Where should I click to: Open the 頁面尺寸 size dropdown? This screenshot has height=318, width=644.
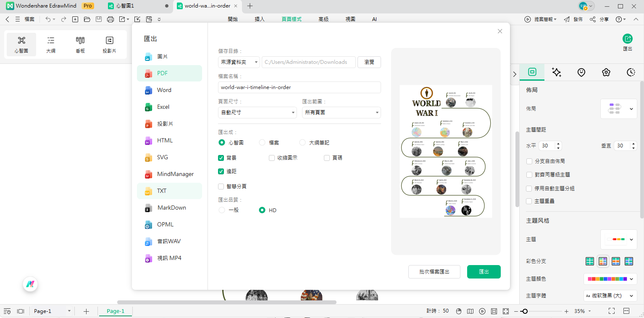pyautogui.click(x=257, y=113)
